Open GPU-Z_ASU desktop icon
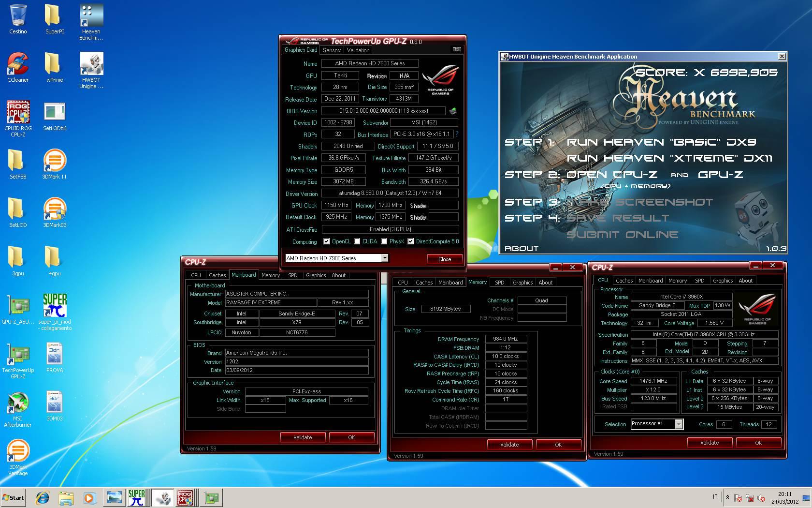812x508 pixels. point(18,310)
